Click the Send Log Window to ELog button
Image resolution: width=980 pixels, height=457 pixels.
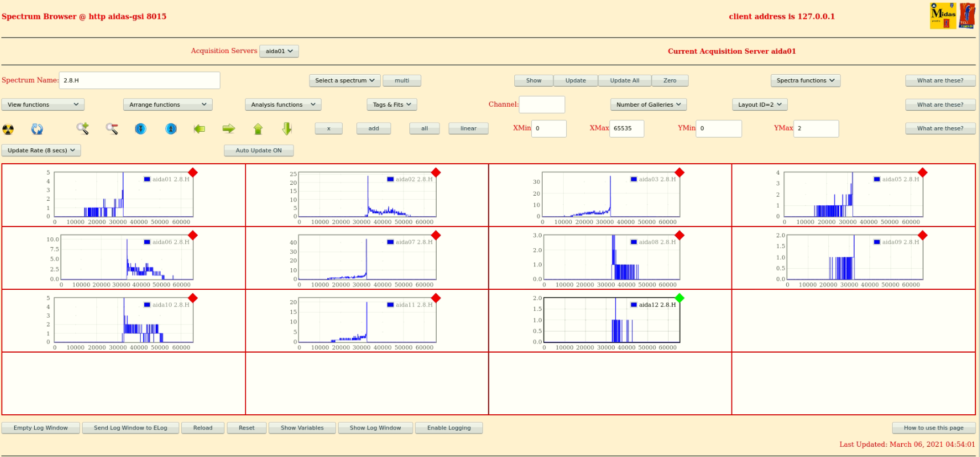click(x=131, y=428)
